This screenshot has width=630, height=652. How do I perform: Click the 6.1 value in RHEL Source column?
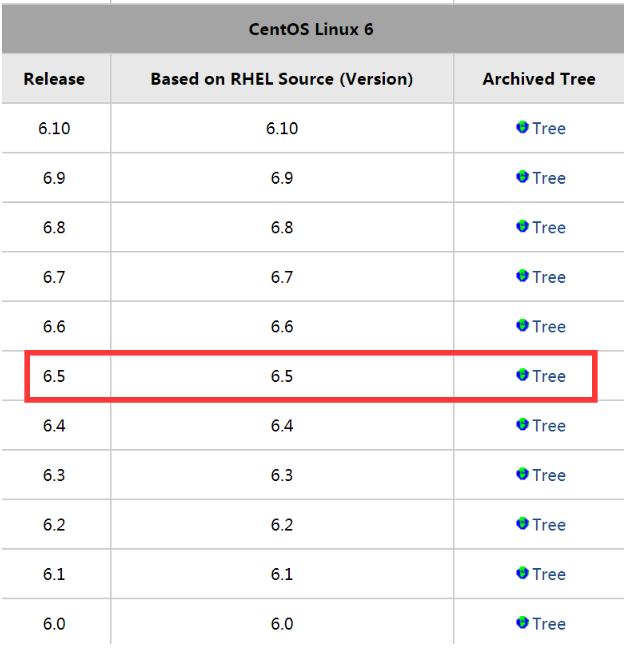pyautogui.click(x=282, y=574)
